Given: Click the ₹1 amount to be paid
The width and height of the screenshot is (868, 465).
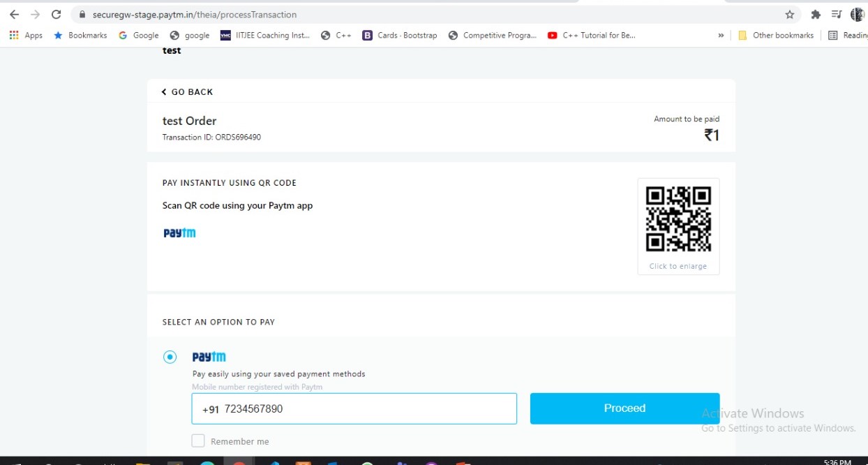Looking at the screenshot, I should [x=712, y=135].
